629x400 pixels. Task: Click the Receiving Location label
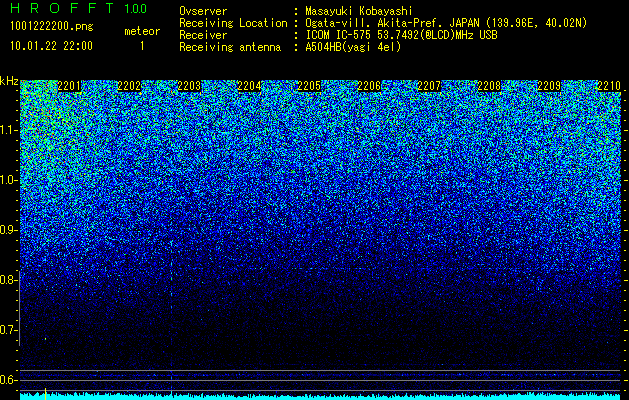click(233, 23)
